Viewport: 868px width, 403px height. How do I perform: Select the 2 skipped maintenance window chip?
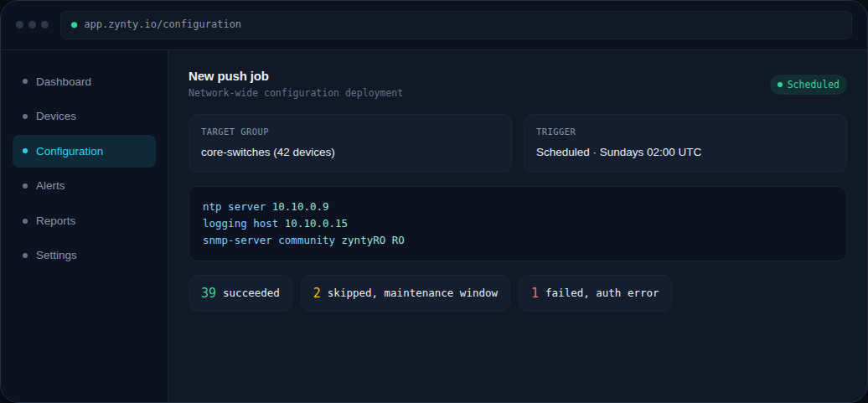(x=406, y=293)
